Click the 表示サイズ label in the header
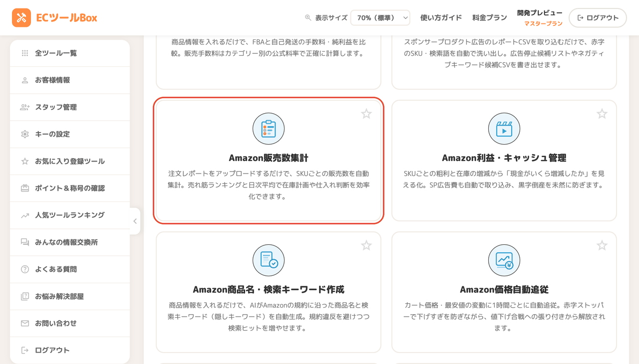The image size is (639, 364). click(331, 17)
